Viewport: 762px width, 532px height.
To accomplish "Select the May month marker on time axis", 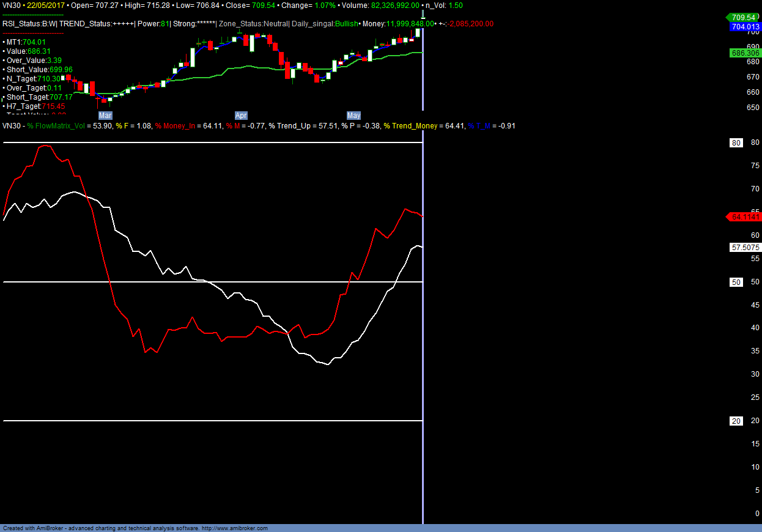I will pos(353,115).
